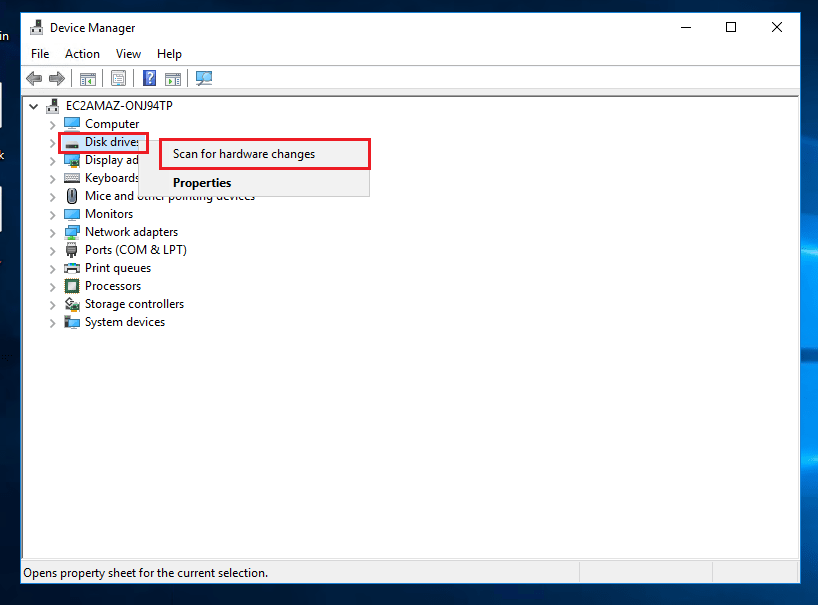818x605 pixels.
Task: Click the Processors chip icon
Action: [72, 286]
